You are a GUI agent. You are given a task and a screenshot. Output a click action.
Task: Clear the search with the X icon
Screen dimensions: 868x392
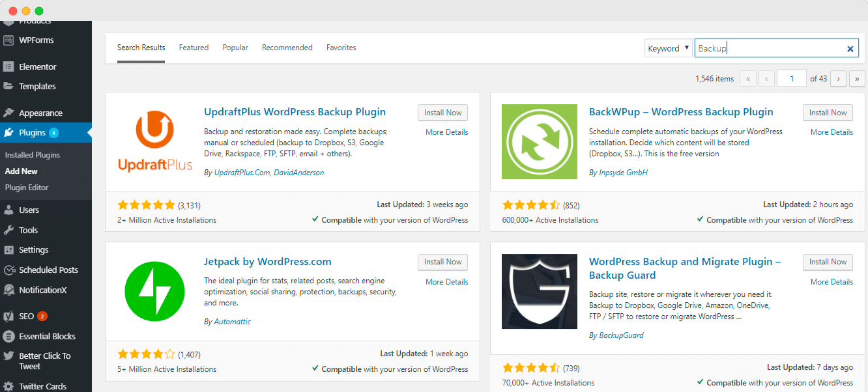[x=850, y=49]
